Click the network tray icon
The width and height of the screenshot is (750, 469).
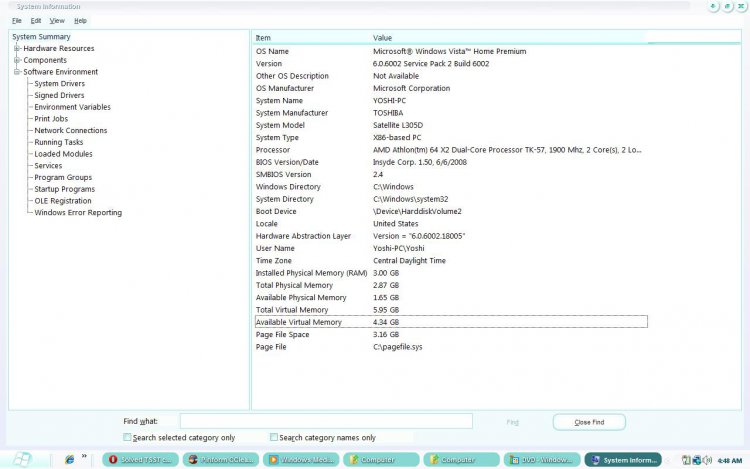click(697, 460)
